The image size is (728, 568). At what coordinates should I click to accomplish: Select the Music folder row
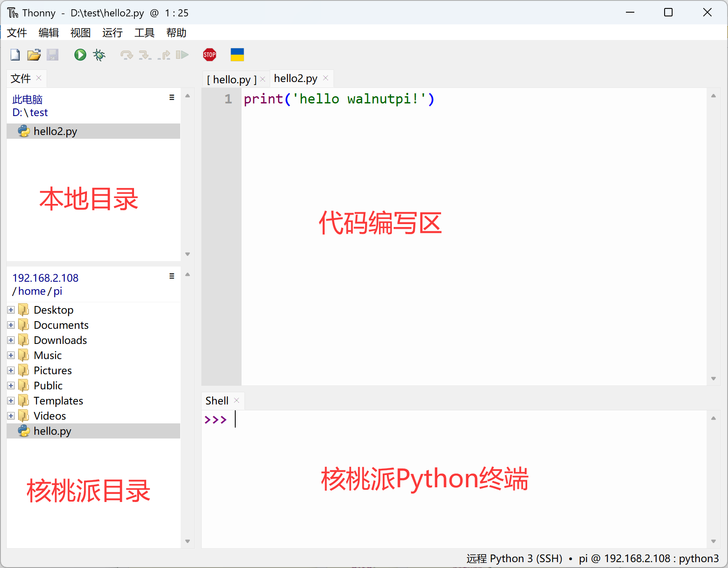point(94,355)
